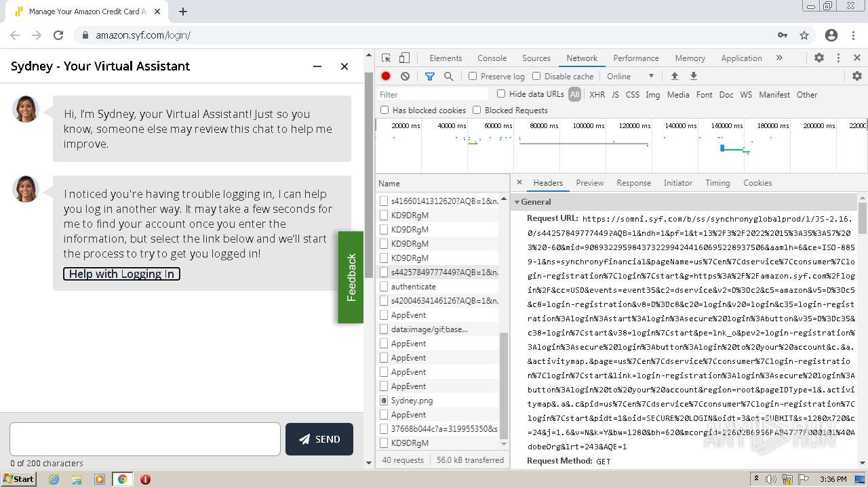Open the Memory tab
Image resolution: width=868 pixels, height=488 pixels.
pyautogui.click(x=690, y=58)
